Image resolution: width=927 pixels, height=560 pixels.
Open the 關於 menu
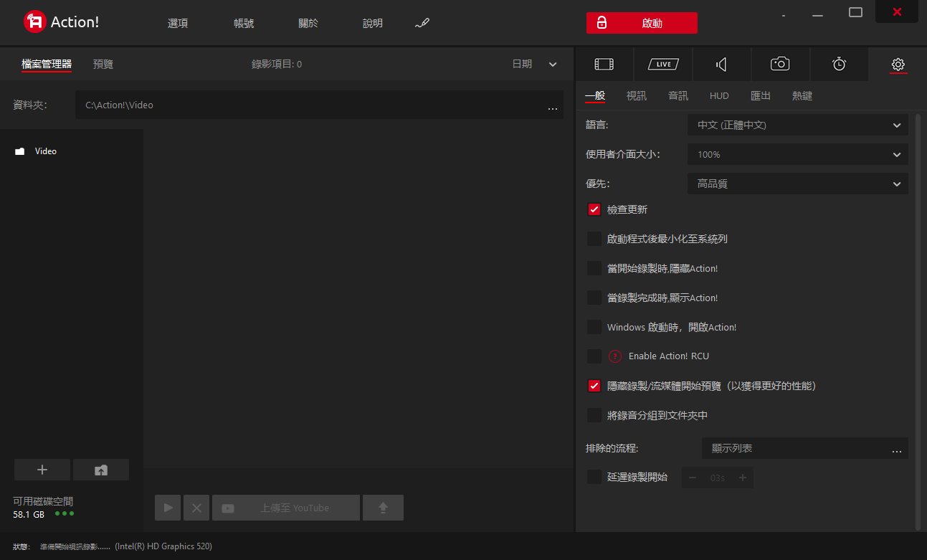pyautogui.click(x=308, y=23)
